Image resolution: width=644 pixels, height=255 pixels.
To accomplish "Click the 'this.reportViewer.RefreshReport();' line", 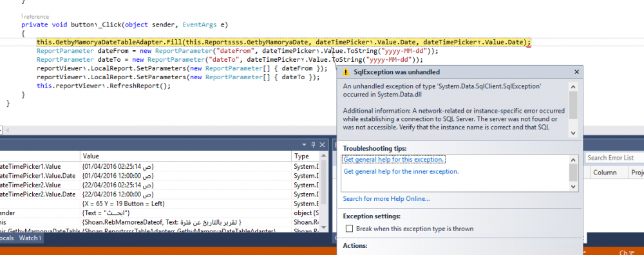I will [104, 86].
